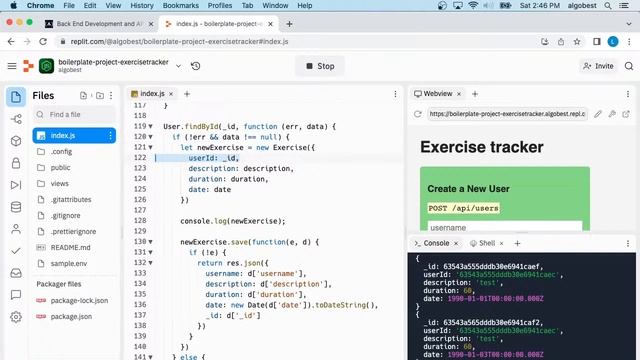Switch to the Back End Development browser tab
The image size is (640, 360).
pyautogui.click(x=99, y=24)
